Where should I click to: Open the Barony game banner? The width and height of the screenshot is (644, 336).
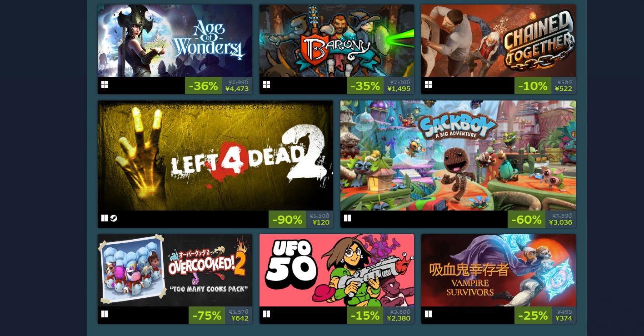[337, 40]
